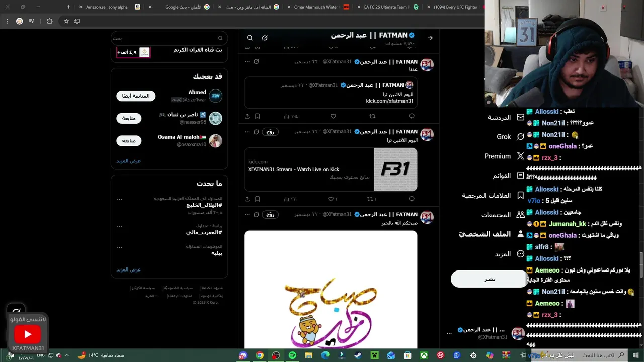
Task: Open trend #المغرب_مالي
Action: point(204,232)
